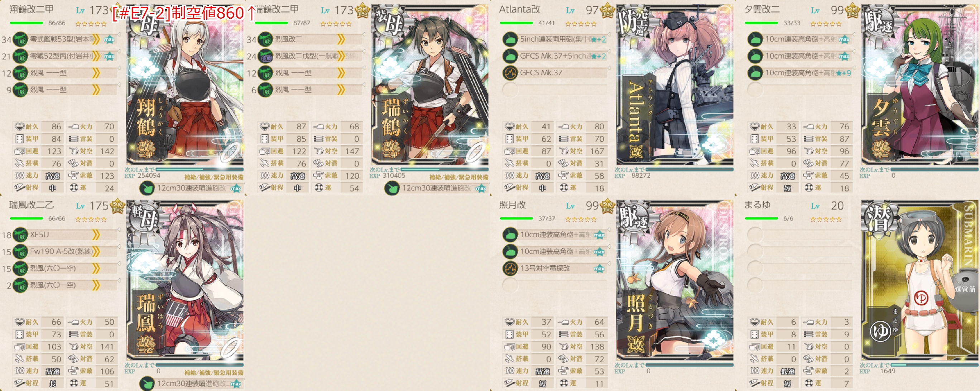Click the fighter icon next to XF5U
The image size is (980, 391).
20,235
